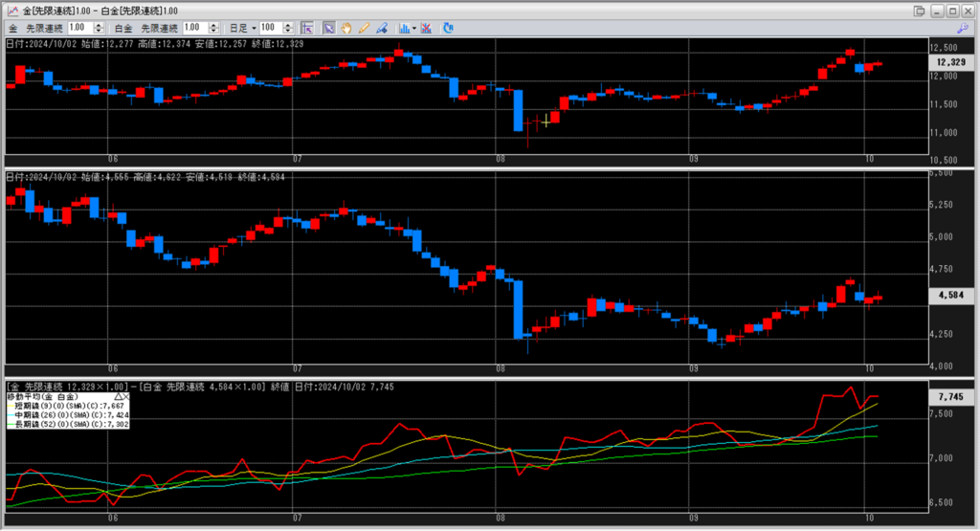Close the 移動平均 legend box

click(x=126, y=395)
